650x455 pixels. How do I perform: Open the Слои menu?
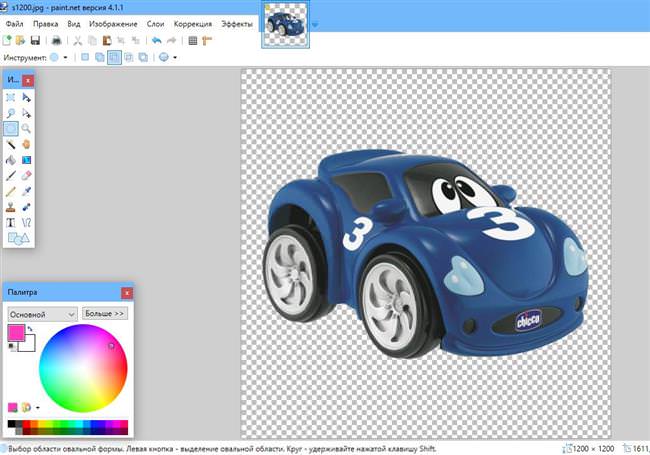tap(155, 24)
